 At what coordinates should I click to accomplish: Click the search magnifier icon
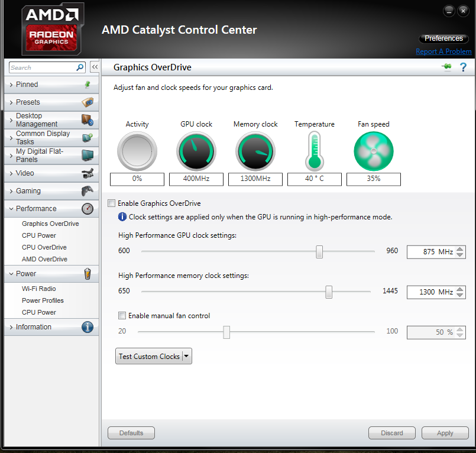[x=80, y=67]
